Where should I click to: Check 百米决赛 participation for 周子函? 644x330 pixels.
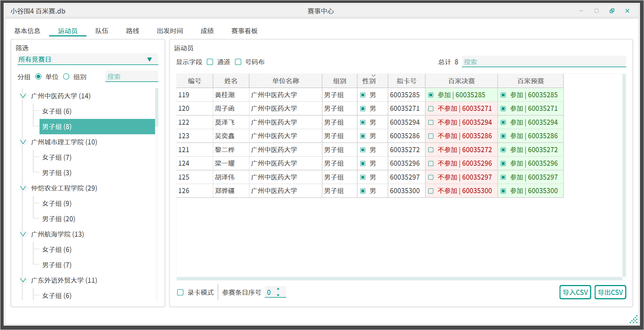(431, 109)
